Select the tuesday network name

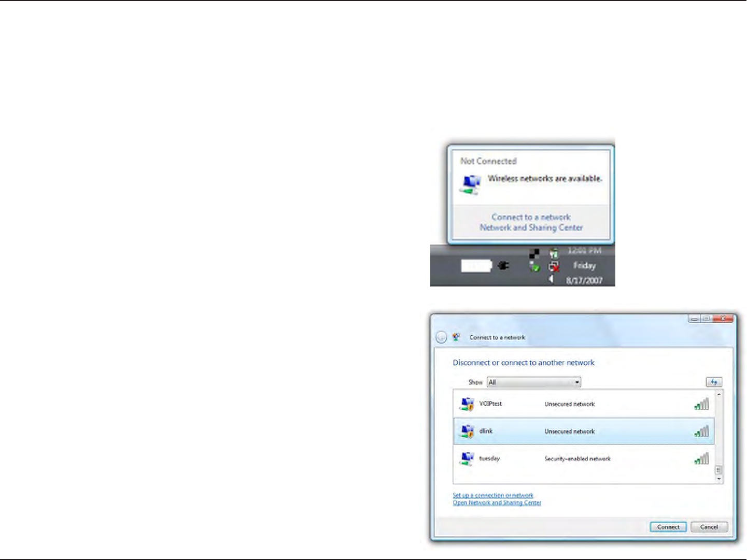click(489, 458)
